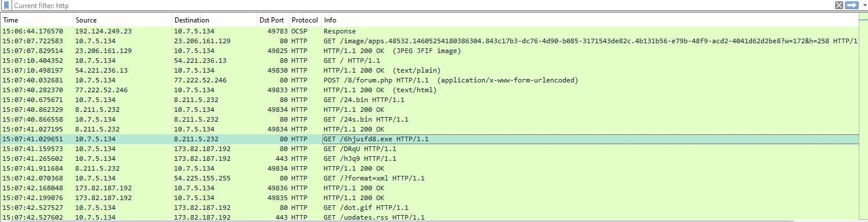Image resolution: width=868 pixels, height=222 pixels.
Task: Sort by Dst Port column header
Action: coord(272,20)
